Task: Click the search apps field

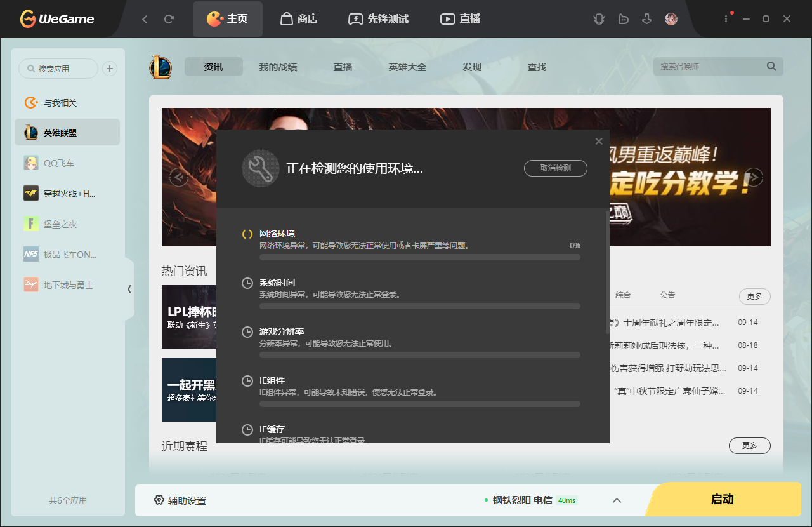Action: click(58, 69)
